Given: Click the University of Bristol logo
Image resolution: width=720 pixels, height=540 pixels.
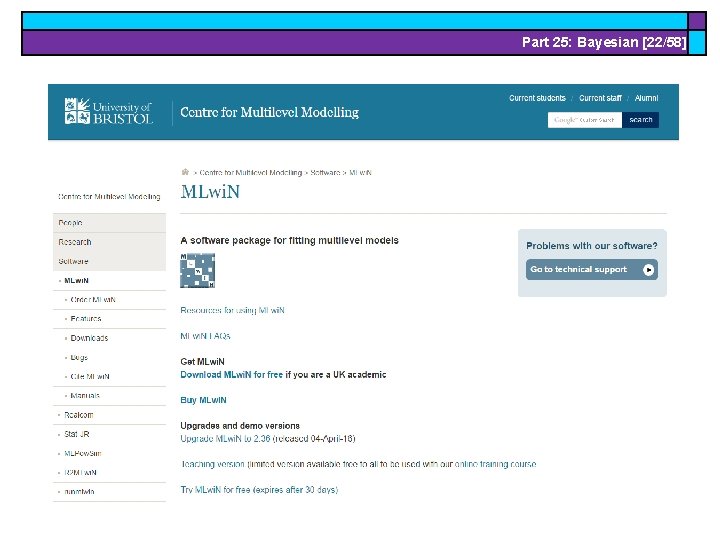Looking at the screenshot, I should coord(108,112).
